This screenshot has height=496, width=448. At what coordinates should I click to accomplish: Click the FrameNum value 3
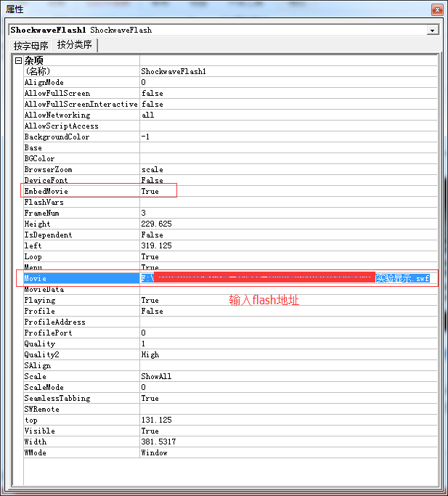pos(288,213)
